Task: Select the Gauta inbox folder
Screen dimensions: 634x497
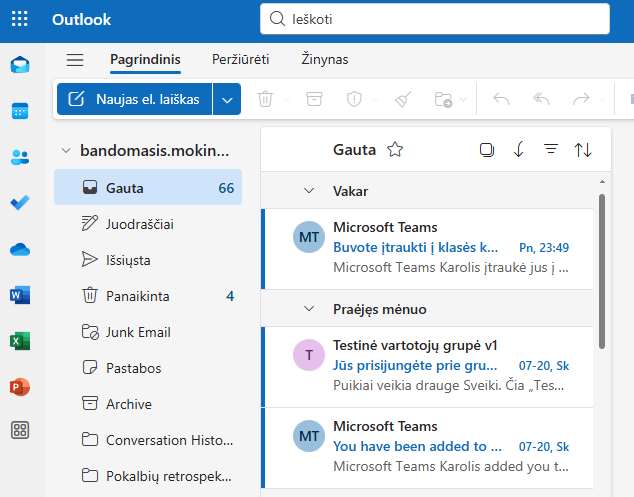Action: (148, 188)
